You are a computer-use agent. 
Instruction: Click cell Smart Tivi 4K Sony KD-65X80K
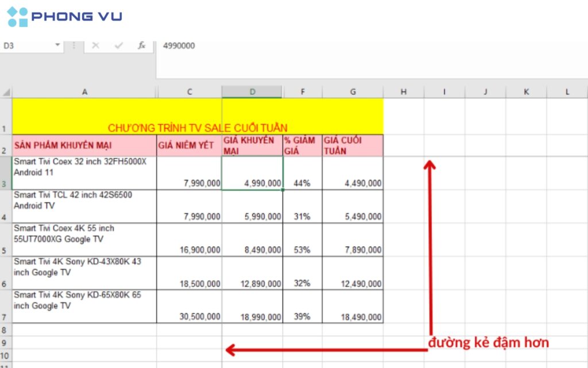[84, 306]
